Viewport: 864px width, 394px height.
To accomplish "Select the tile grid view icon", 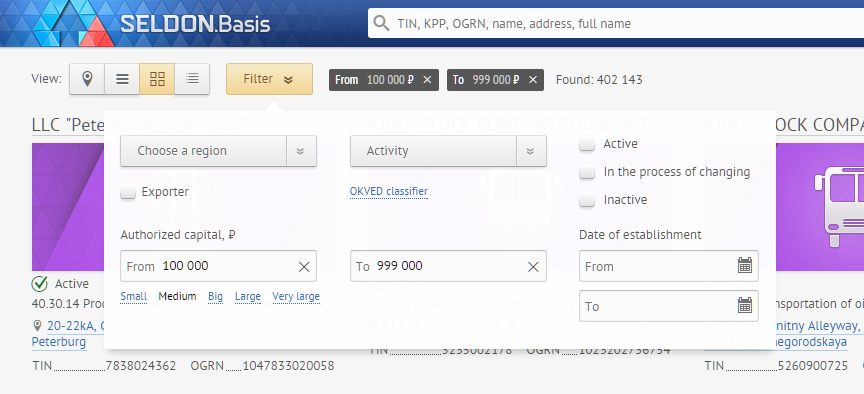I will pyautogui.click(x=157, y=79).
